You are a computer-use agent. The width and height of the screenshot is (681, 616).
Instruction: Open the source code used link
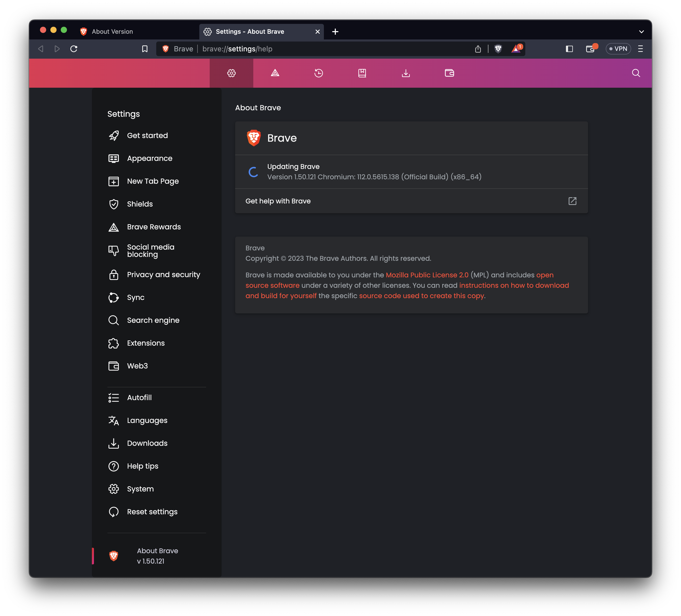click(x=421, y=296)
